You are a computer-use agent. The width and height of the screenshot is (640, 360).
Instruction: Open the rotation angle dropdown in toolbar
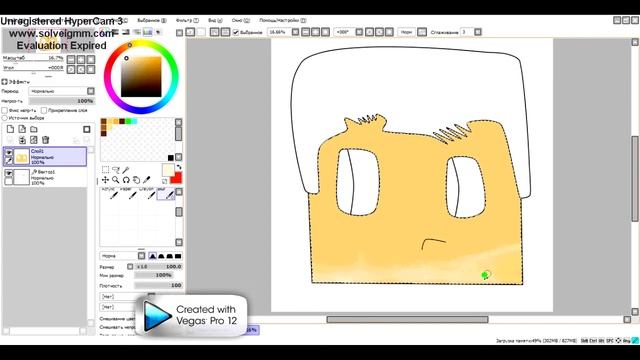[x=359, y=32]
